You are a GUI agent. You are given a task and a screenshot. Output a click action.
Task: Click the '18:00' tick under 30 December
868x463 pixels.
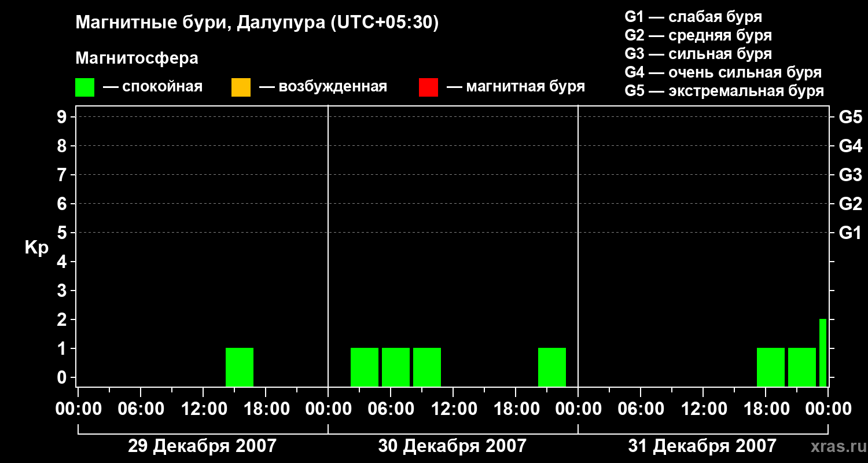pyautogui.click(x=516, y=409)
